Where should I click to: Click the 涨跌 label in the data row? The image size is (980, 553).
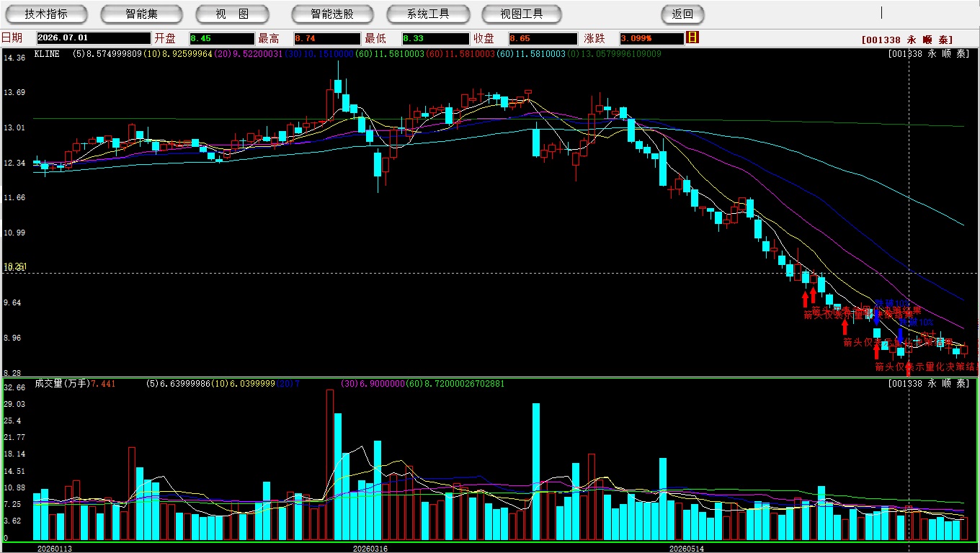tap(594, 38)
